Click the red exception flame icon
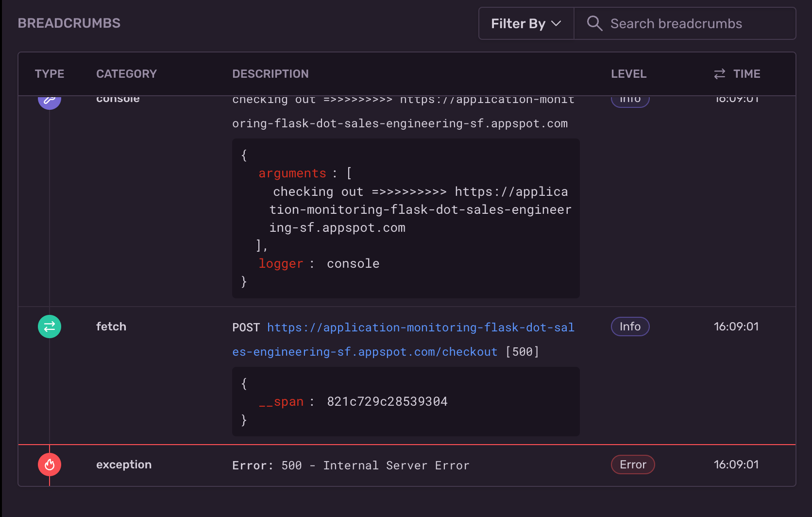Screen dimensions: 812x517 click(50, 465)
